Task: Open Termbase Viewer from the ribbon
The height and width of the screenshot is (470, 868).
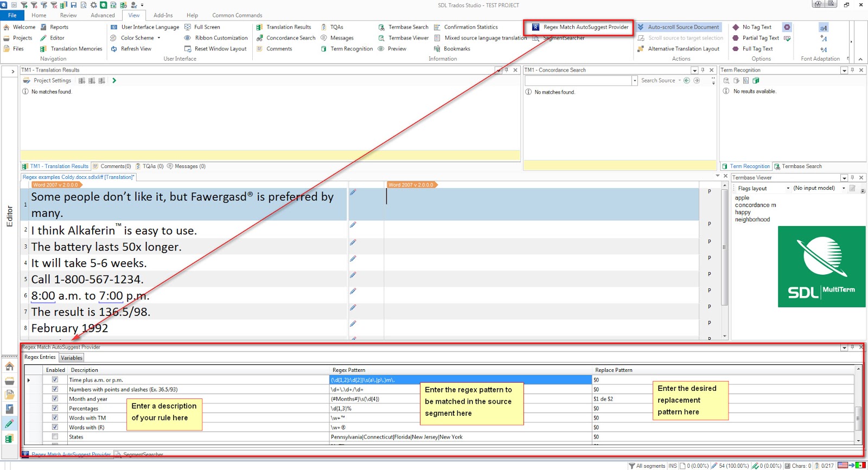Action: click(x=403, y=38)
